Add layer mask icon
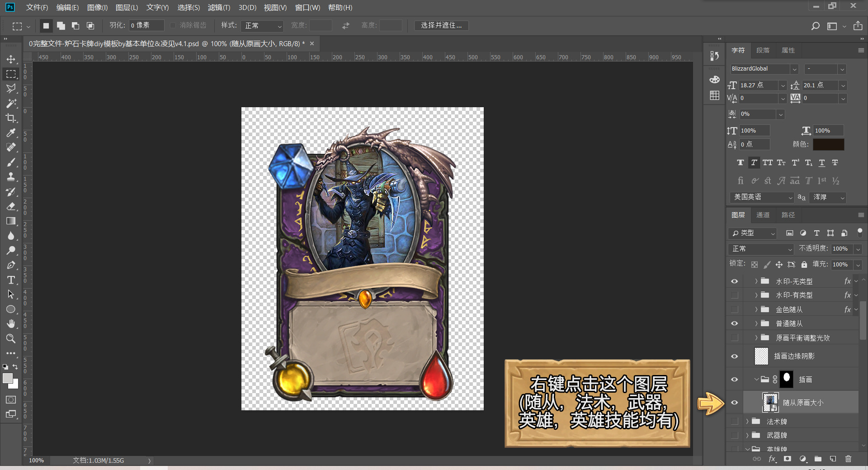 click(x=788, y=459)
